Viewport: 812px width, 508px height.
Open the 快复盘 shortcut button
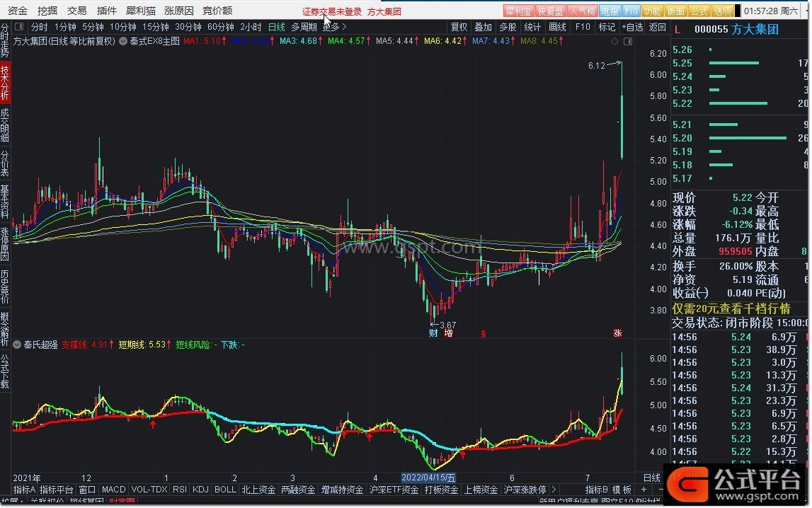pos(550,11)
